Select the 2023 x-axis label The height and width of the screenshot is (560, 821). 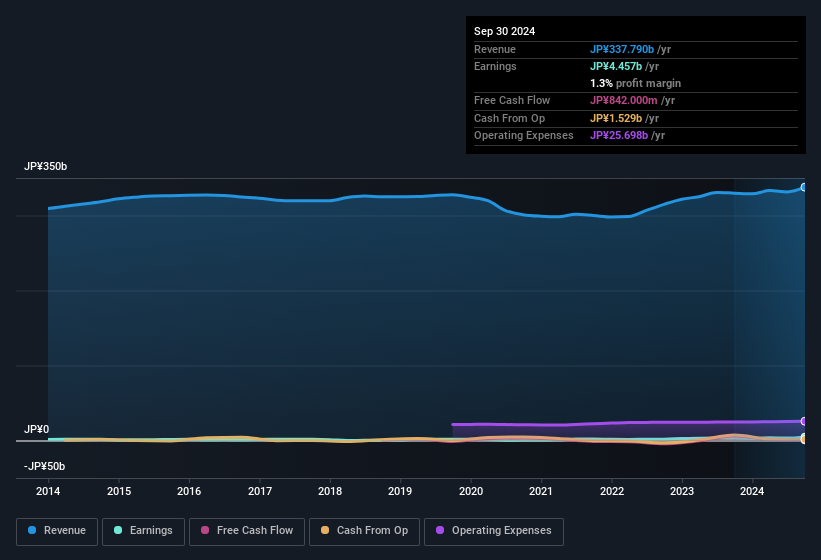tap(682, 491)
